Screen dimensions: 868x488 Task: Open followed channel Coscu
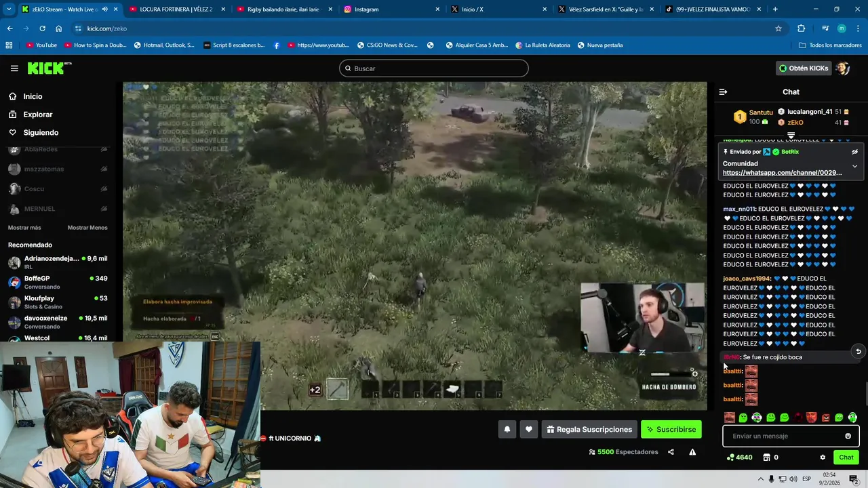coord(58,189)
